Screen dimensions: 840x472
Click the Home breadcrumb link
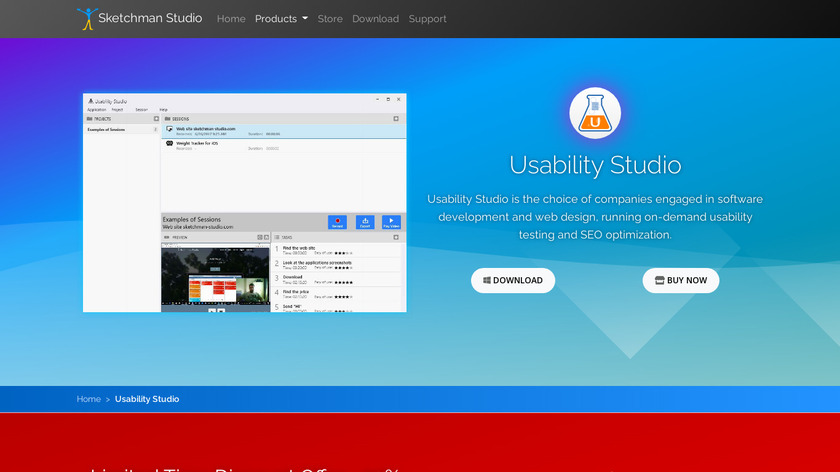[88, 399]
